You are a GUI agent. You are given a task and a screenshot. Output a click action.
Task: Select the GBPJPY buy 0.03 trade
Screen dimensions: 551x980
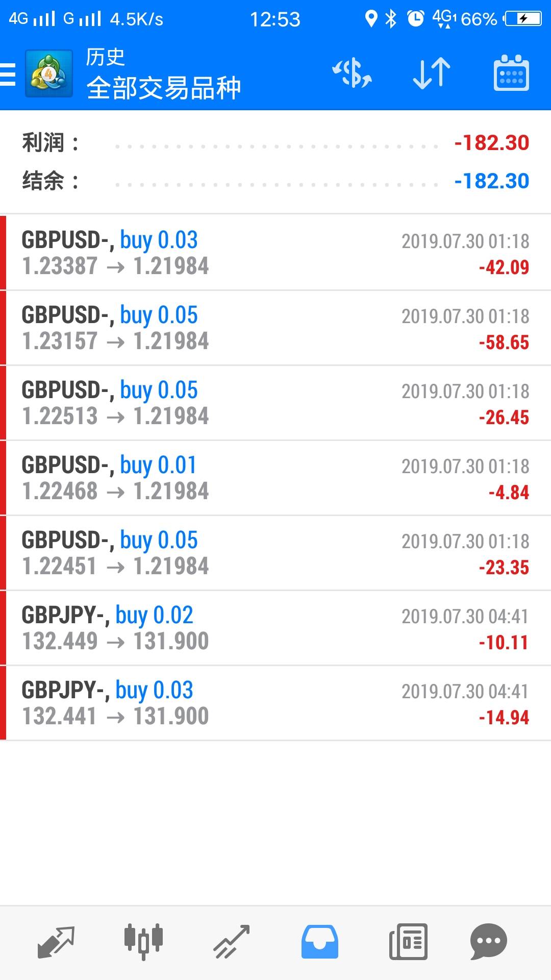[275, 703]
